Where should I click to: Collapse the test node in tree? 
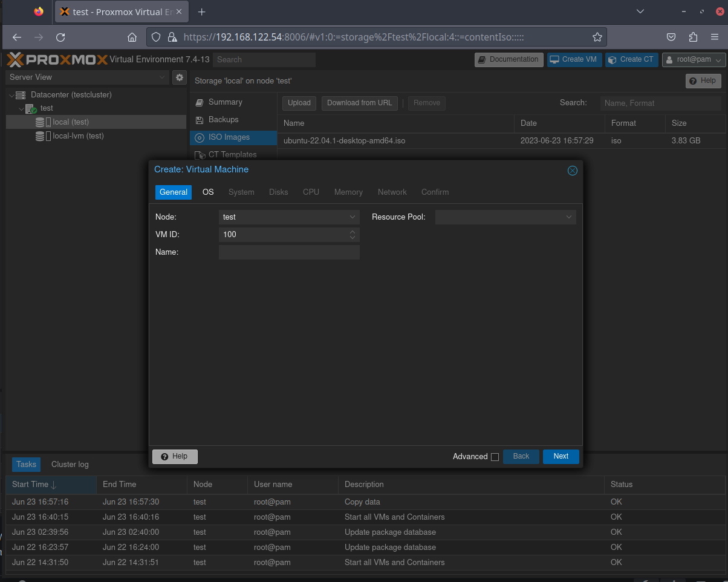pos(21,109)
